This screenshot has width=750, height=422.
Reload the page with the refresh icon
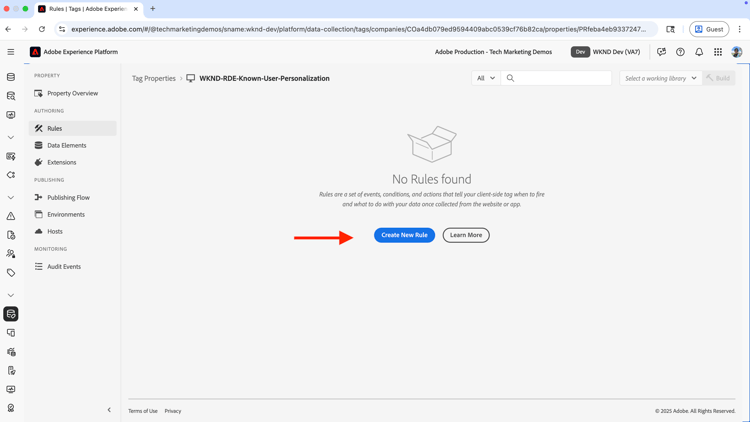pyautogui.click(x=42, y=29)
